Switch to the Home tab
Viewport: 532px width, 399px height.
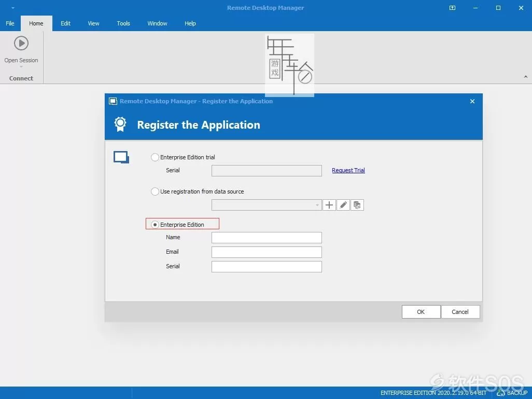(36, 23)
